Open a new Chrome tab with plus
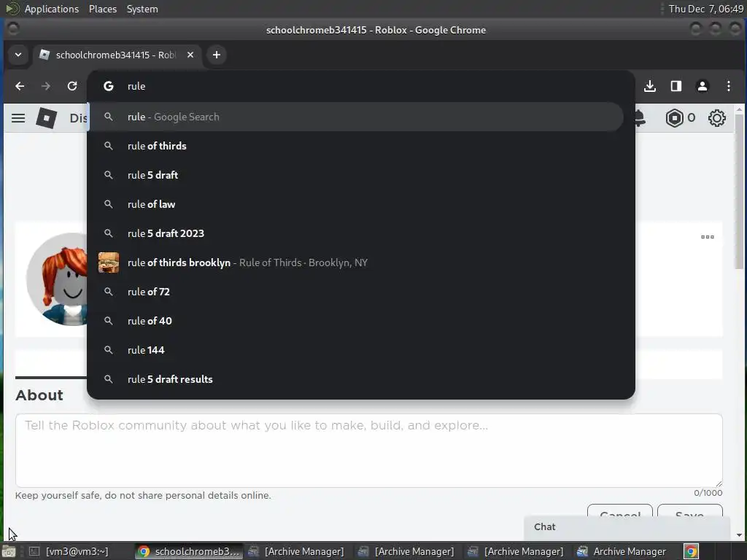747x560 pixels. (216, 55)
